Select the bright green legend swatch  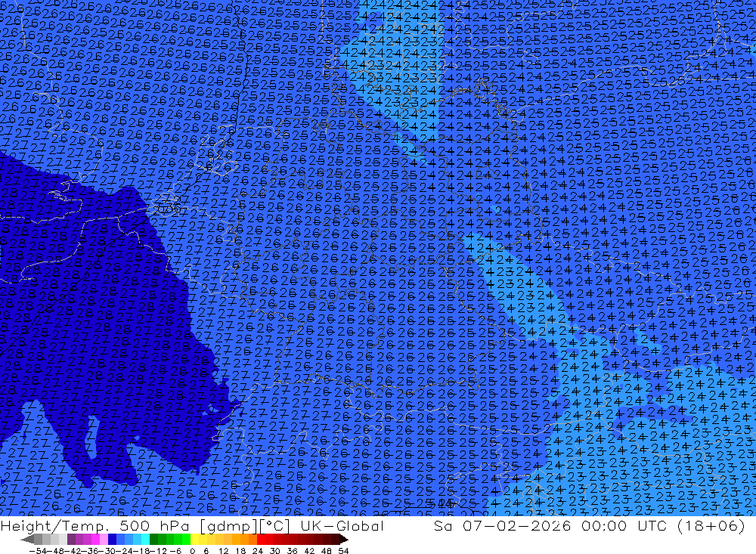[x=186, y=539]
